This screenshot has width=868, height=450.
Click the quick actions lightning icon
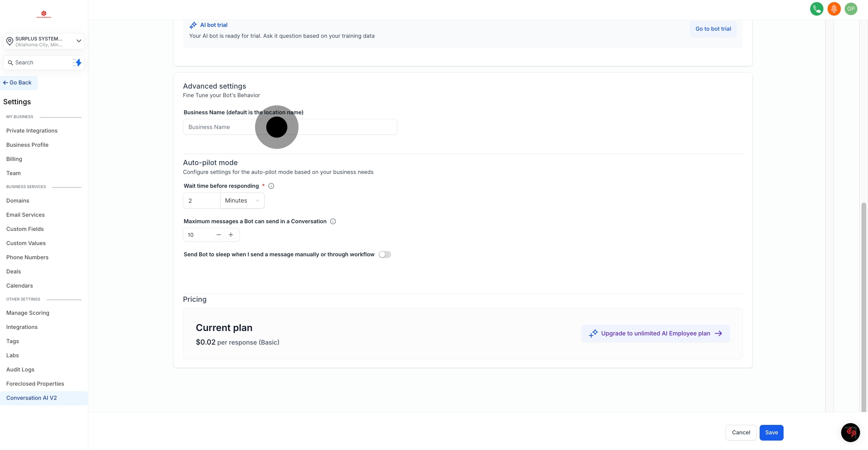tap(77, 62)
